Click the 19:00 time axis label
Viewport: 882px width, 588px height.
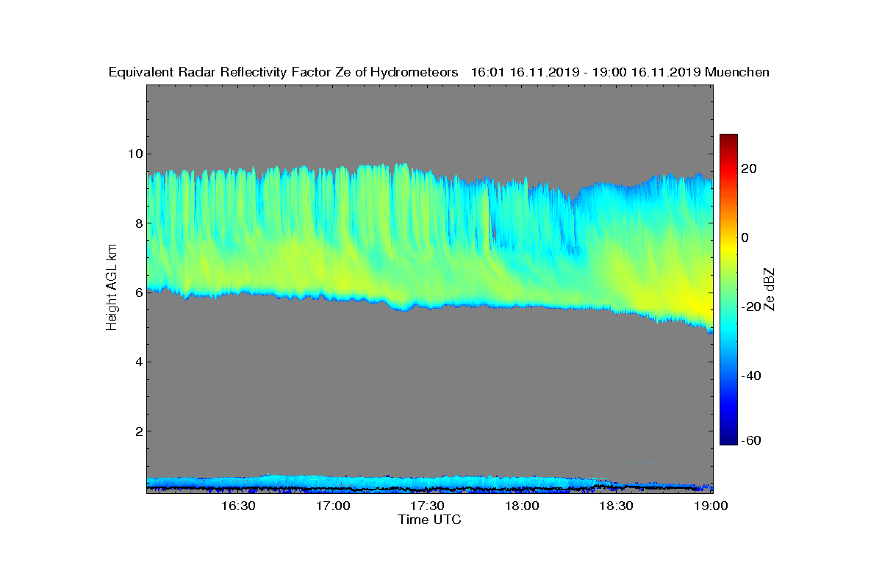711,506
